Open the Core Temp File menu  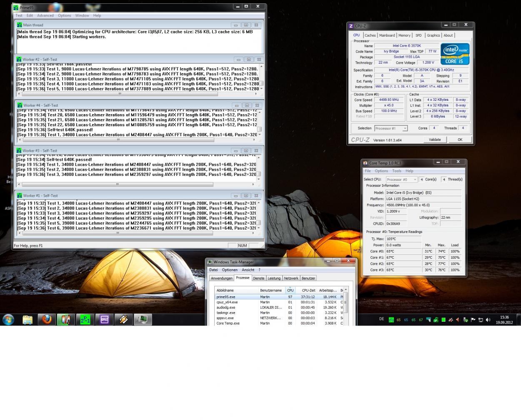click(368, 171)
